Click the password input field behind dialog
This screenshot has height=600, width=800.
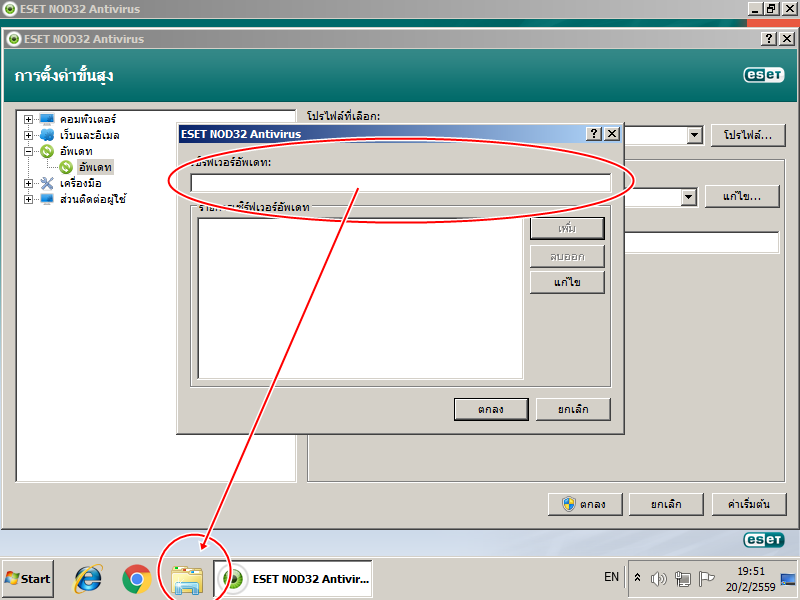[x=702, y=242]
